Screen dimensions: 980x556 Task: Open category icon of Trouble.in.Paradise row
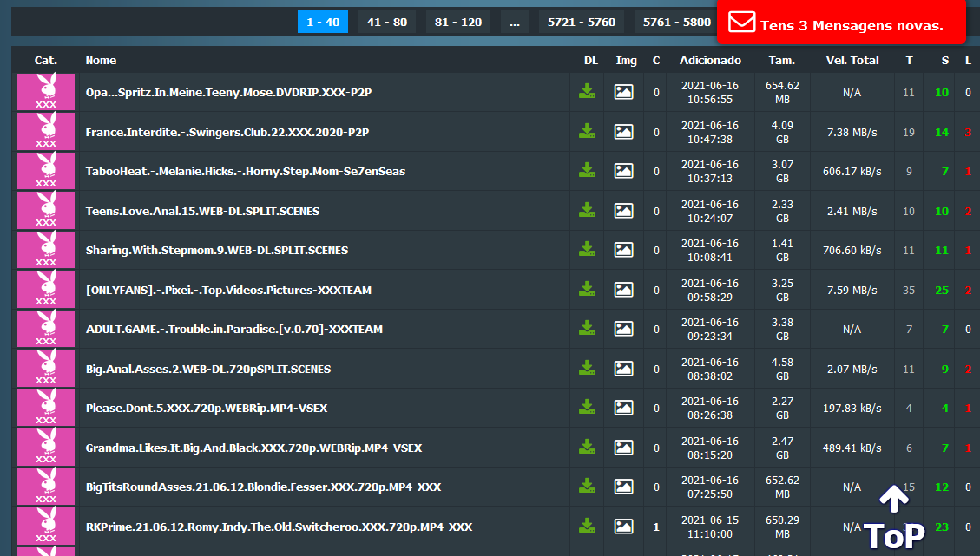(46, 329)
